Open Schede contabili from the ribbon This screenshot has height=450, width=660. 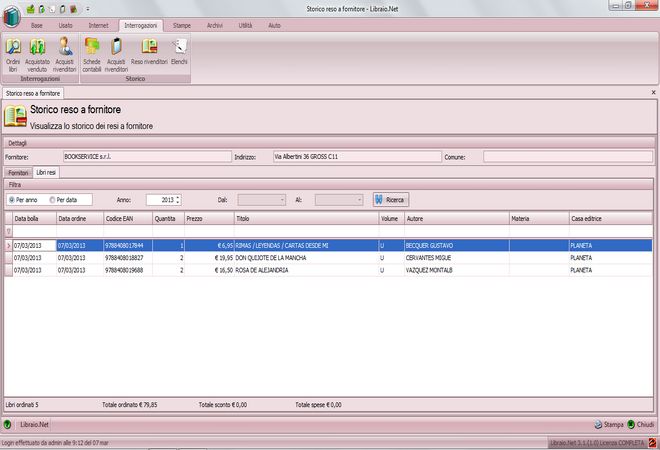pyautogui.click(x=92, y=50)
